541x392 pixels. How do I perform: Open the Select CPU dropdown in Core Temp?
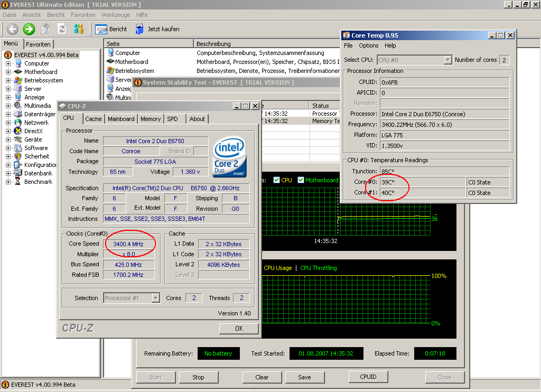click(447, 60)
